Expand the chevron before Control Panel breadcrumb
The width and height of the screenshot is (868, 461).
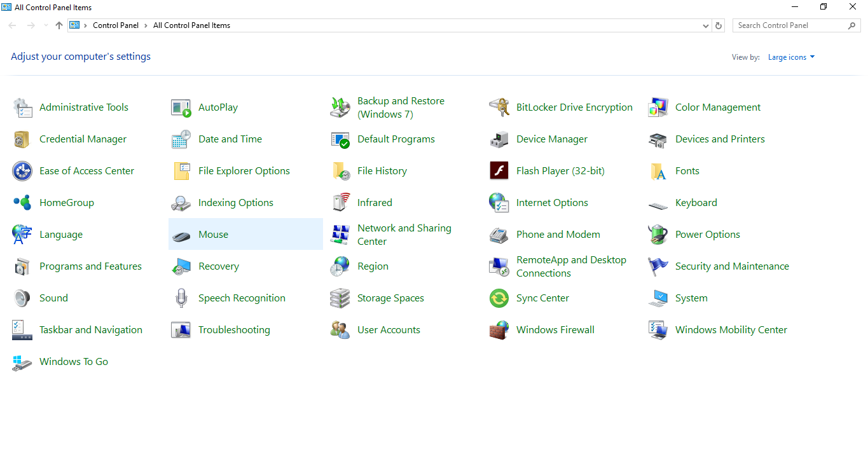tap(85, 25)
